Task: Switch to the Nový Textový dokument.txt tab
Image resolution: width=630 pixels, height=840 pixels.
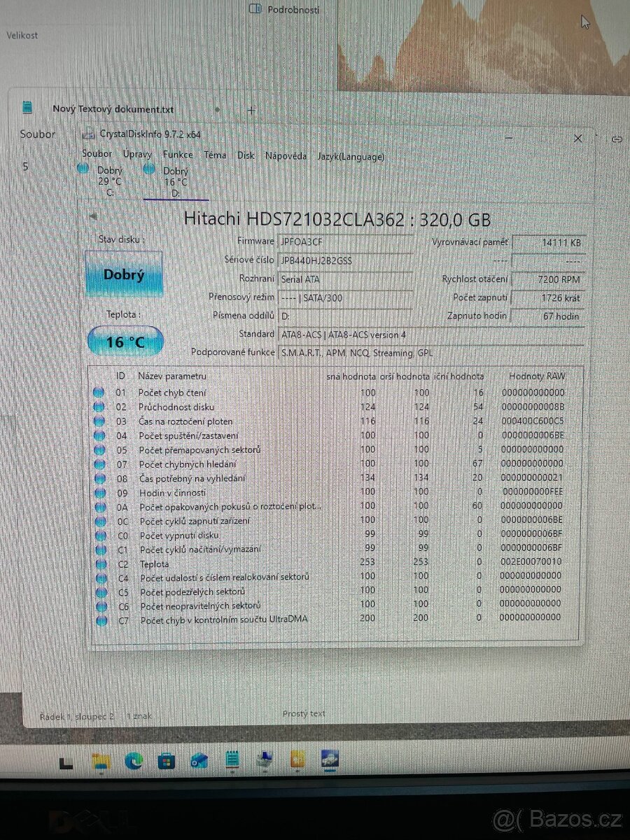Action: click(112, 109)
